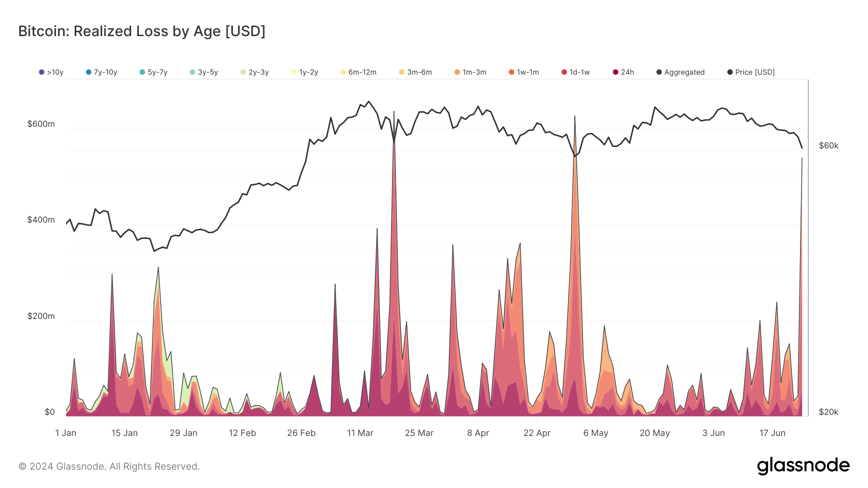The image size is (868, 488).
Task: Click the 26 Feb date label
Action: click(x=301, y=433)
